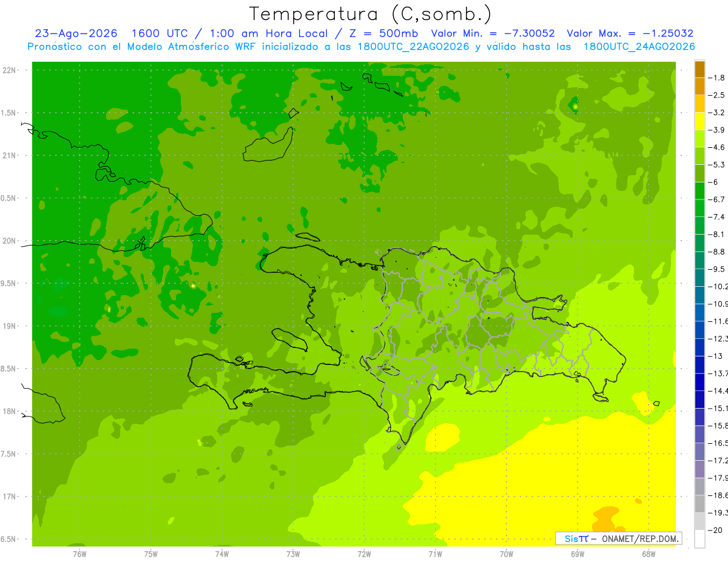Click the "-1.8" legend value
728x562 pixels.
click(717, 78)
